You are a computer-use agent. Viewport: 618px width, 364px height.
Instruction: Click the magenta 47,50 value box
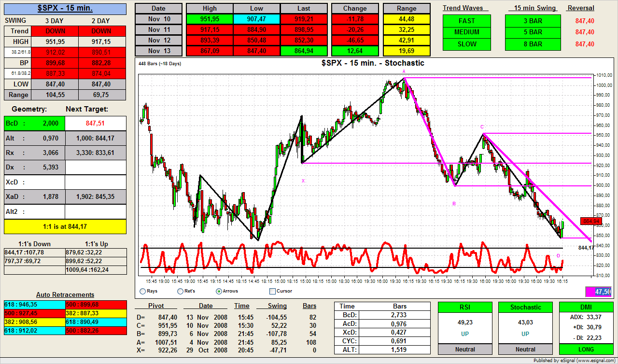tap(598, 292)
